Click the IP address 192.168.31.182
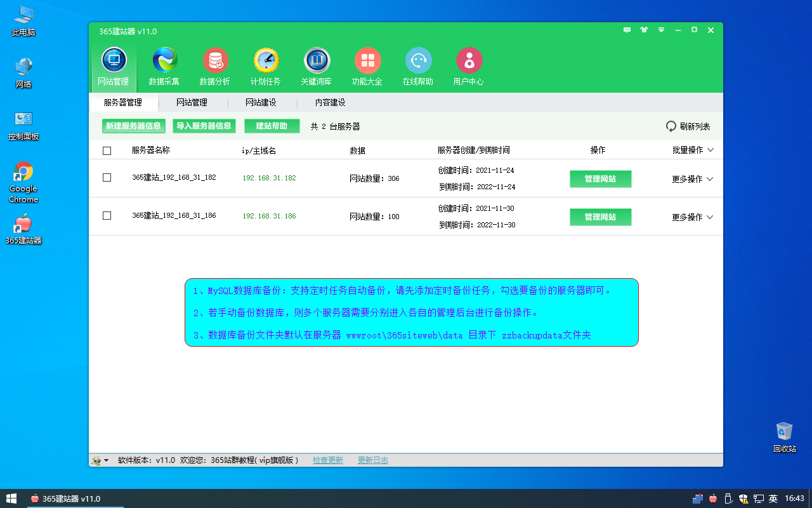812x508 pixels. click(269, 178)
